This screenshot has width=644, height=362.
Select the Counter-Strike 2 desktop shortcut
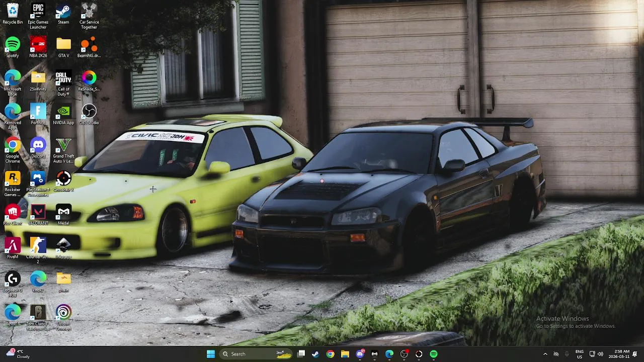pyautogui.click(x=38, y=251)
